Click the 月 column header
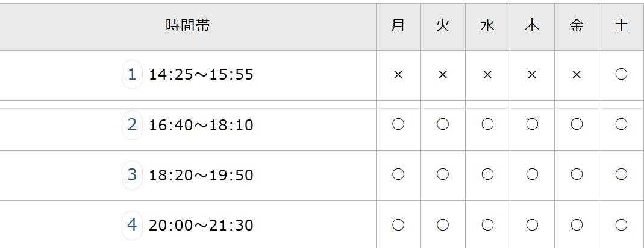 click(398, 26)
